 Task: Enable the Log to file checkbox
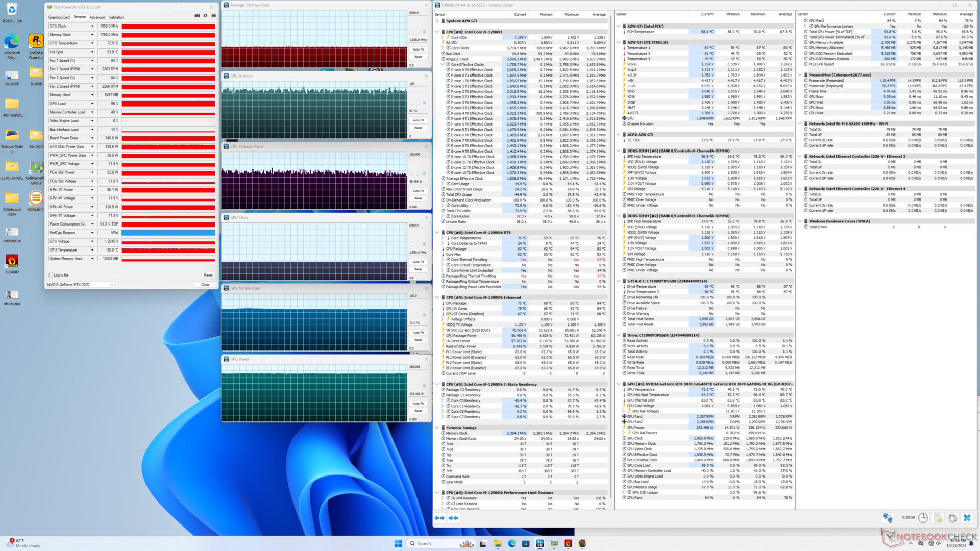[51, 275]
